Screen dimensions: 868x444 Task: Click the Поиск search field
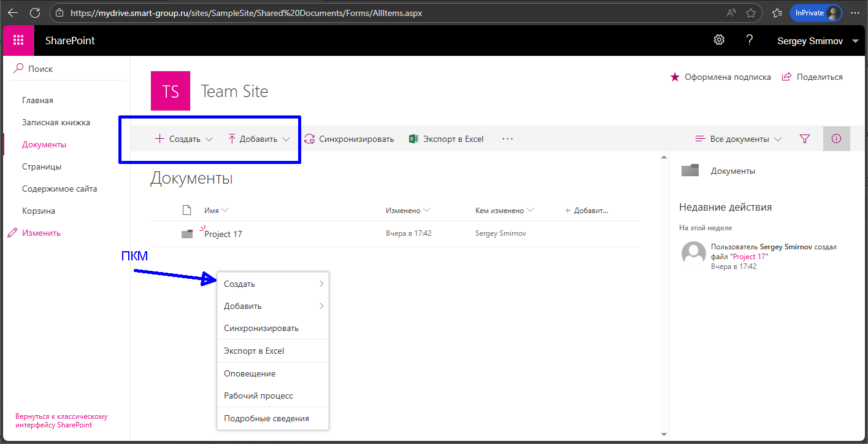point(67,69)
